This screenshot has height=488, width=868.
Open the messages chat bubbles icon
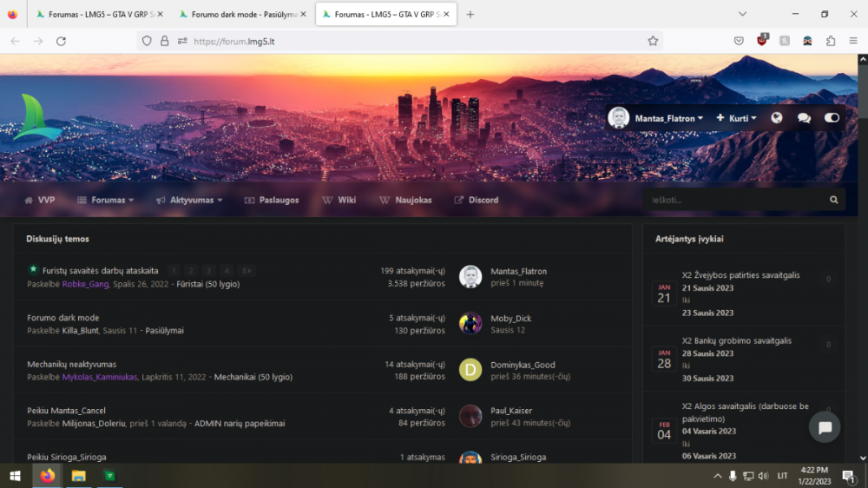click(804, 118)
